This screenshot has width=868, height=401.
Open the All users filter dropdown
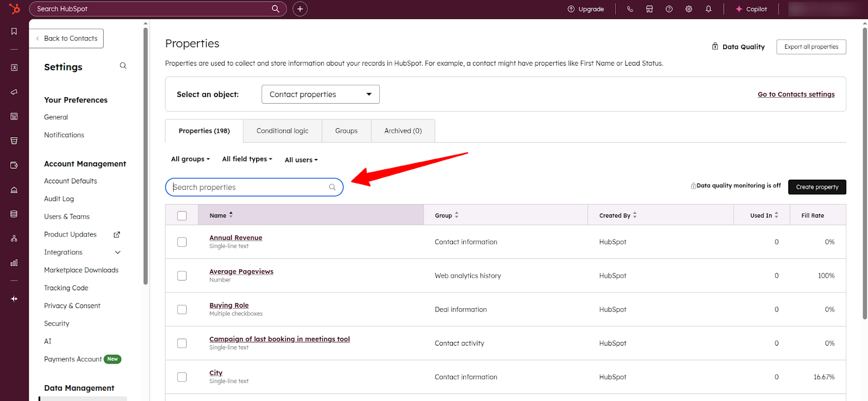point(302,160)
